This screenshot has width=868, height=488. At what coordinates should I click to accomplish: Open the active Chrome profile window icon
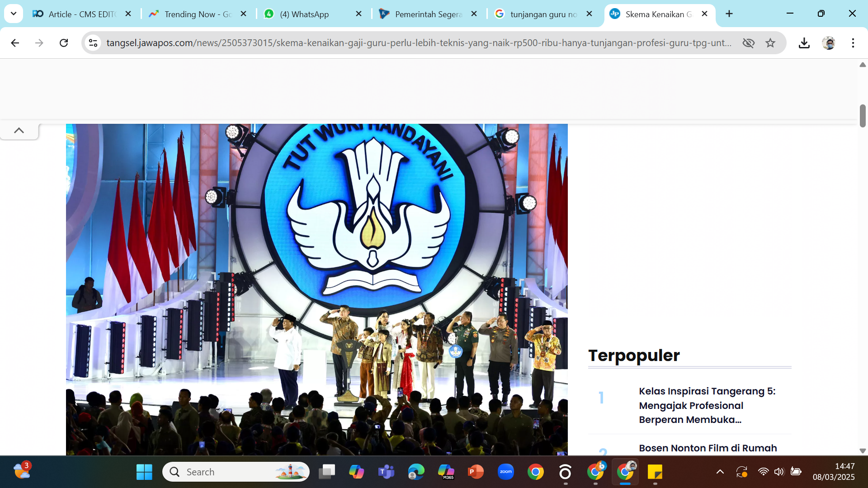625,472
